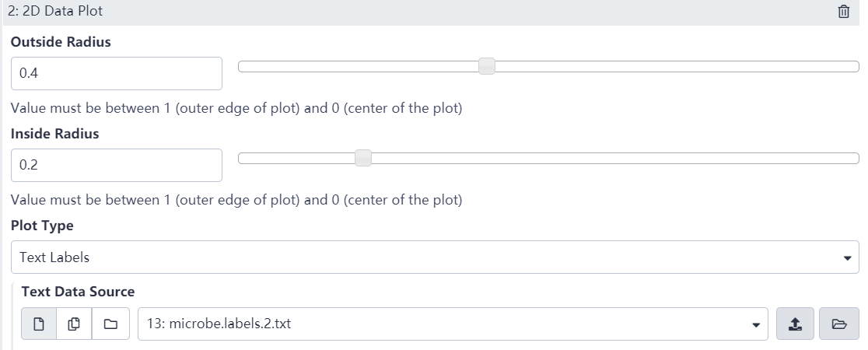This screenshot has width=868, height=350.
Task: Click the help text under Outside Radius
Action: pos(236,108)
